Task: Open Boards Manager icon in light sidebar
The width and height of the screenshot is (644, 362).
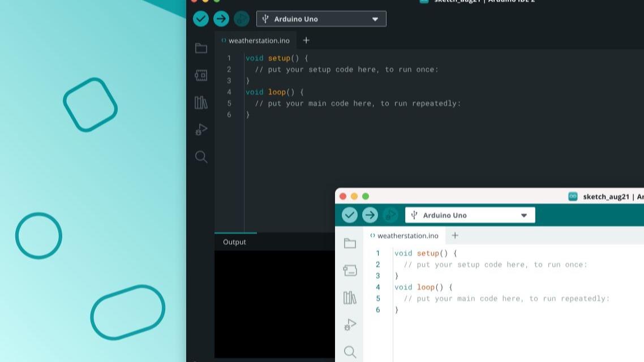Action: (350, 270)
